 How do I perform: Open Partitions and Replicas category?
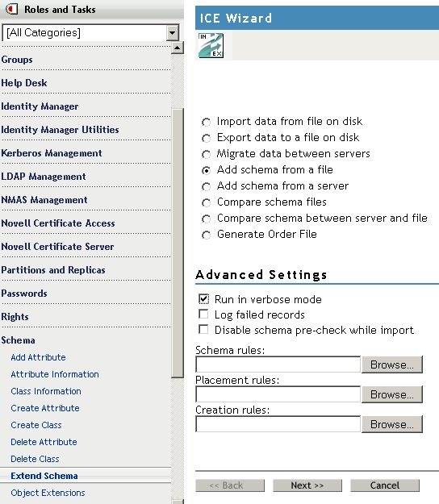53,270
